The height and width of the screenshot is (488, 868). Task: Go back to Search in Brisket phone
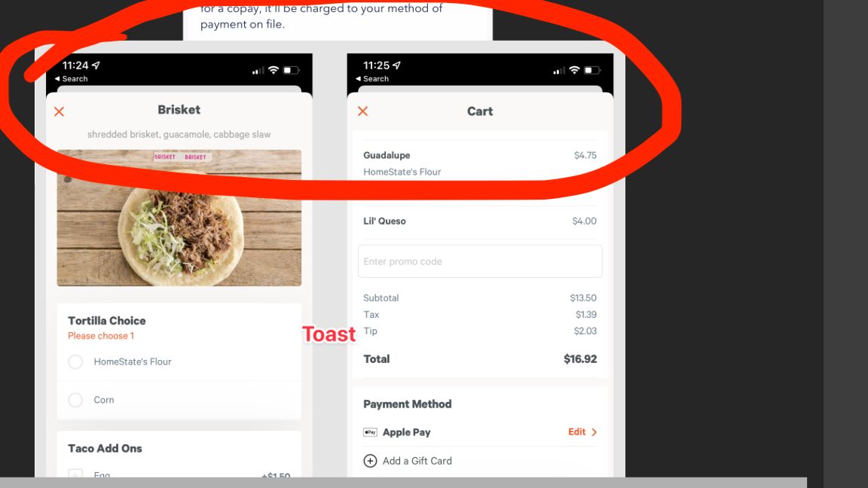(x=72, y=78)
